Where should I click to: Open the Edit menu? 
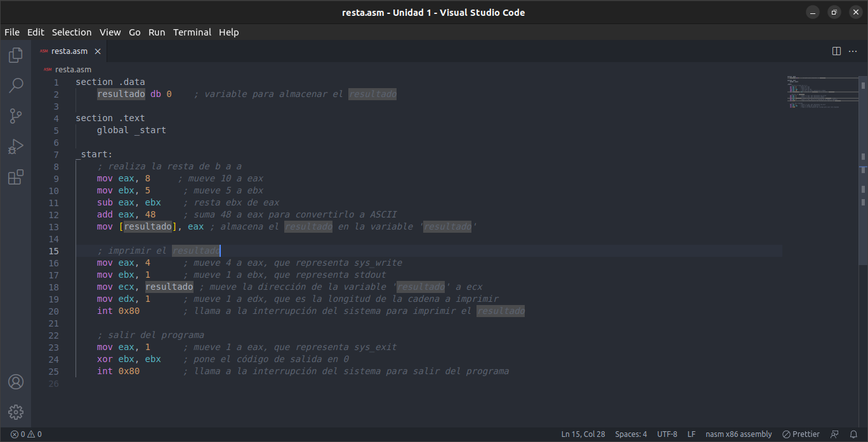click(x=36, y=32)
